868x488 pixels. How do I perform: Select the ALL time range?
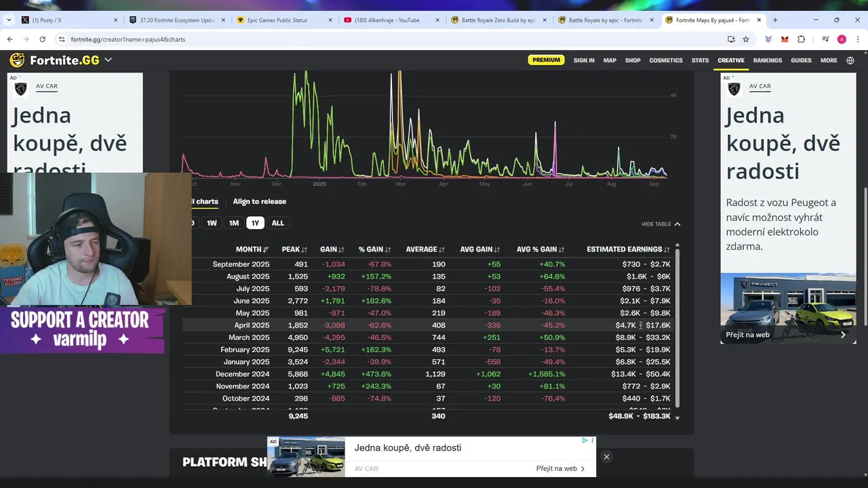[278, 223]
